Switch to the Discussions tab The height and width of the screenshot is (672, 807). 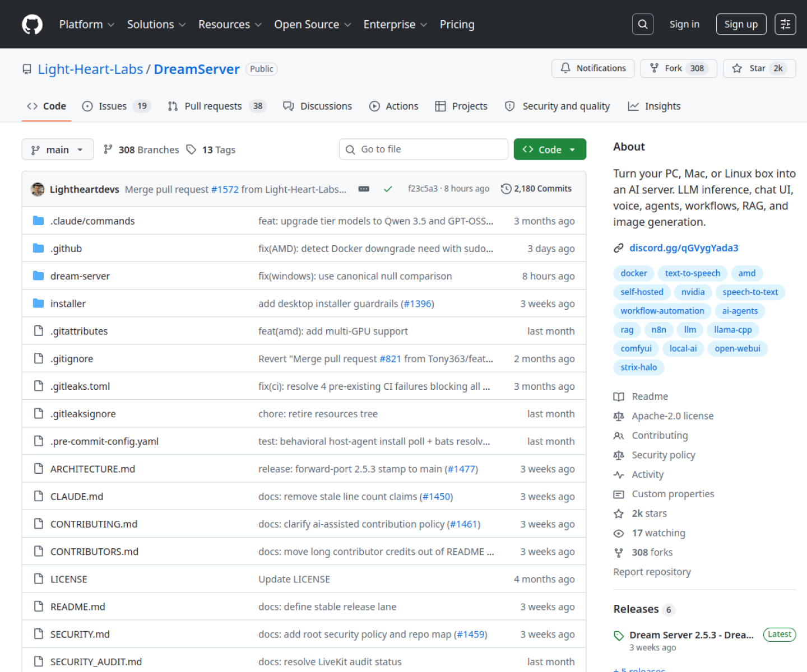318,106
